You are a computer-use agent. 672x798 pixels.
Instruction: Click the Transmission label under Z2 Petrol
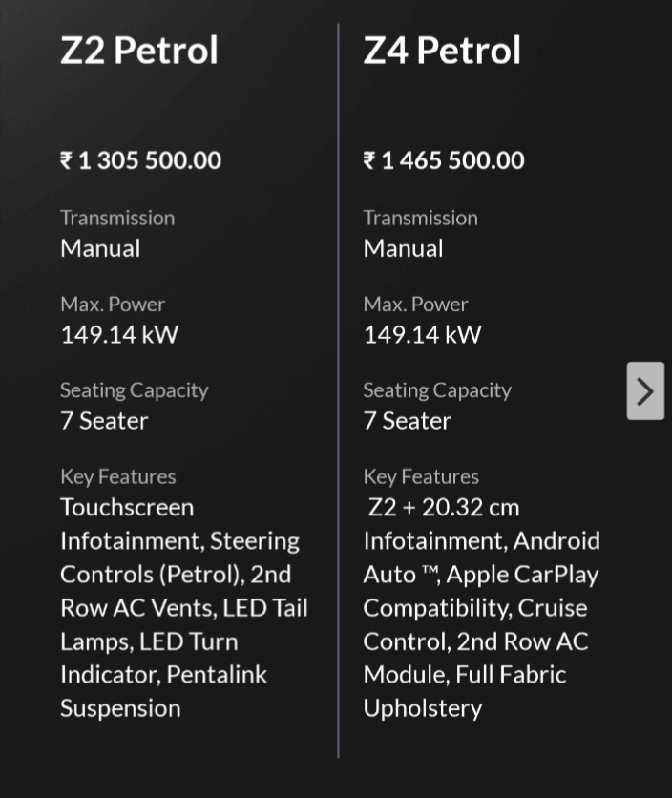(117, 218)
